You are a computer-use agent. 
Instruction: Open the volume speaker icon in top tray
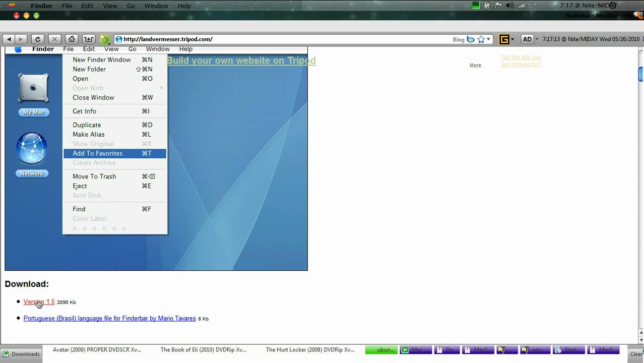tap(509, 6)
